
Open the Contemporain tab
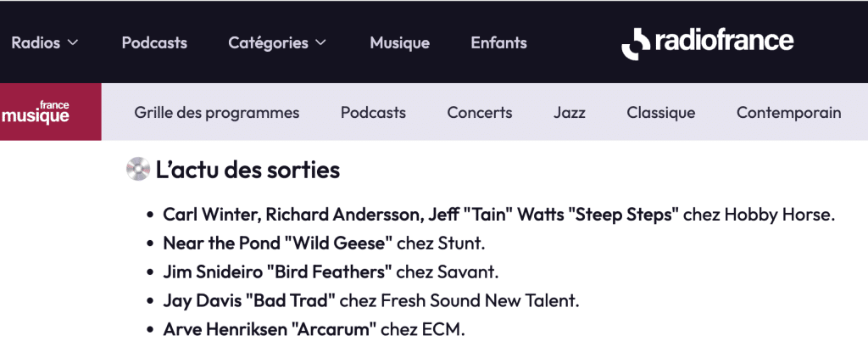pos(788,112)
